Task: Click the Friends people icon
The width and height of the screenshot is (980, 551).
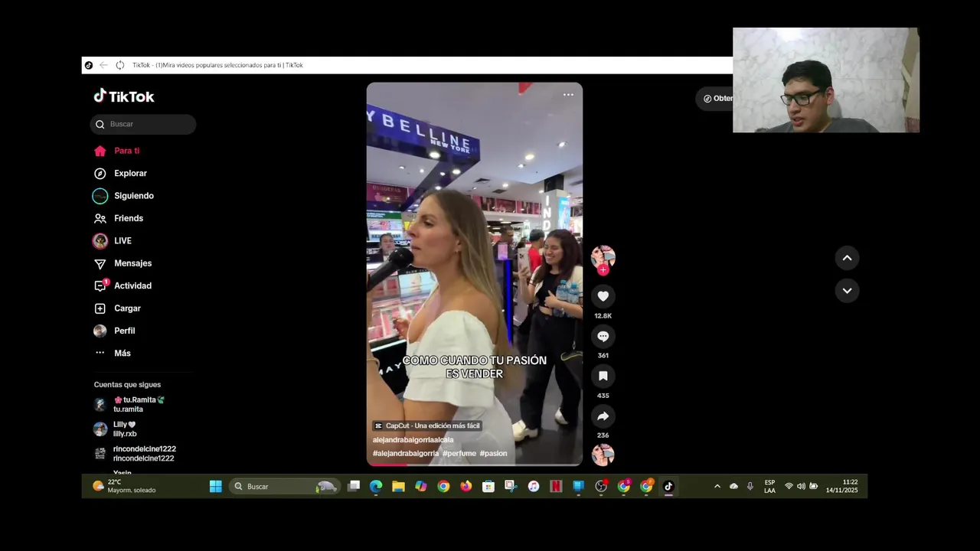Action: (100, 218)
